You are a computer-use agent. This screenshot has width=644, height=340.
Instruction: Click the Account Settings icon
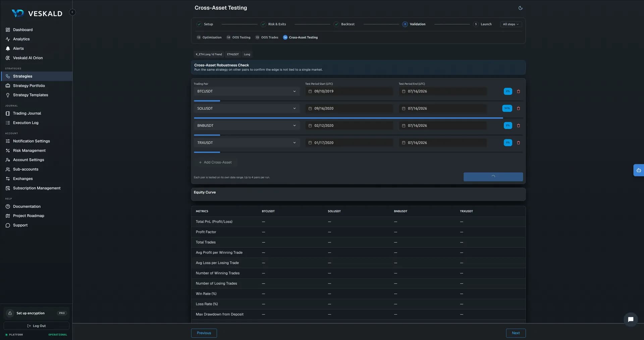coord(8,160)
